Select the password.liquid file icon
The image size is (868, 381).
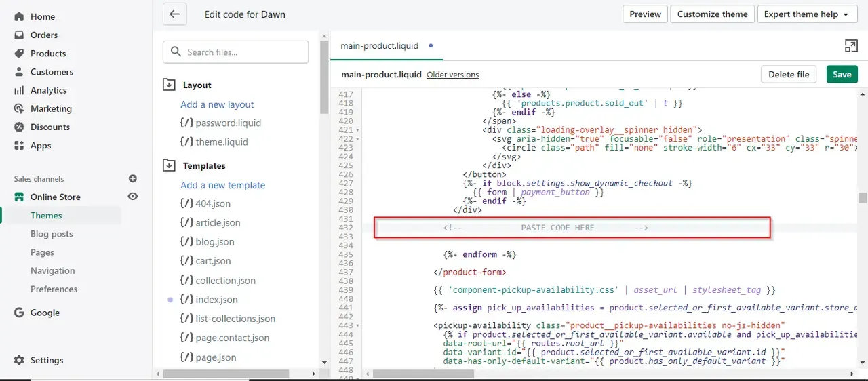pos(186,123)
